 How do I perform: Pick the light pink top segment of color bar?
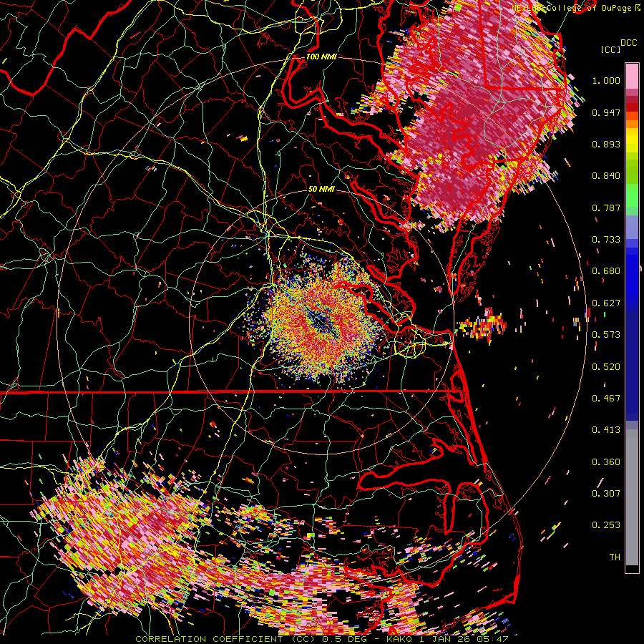(x=632, y=76)
